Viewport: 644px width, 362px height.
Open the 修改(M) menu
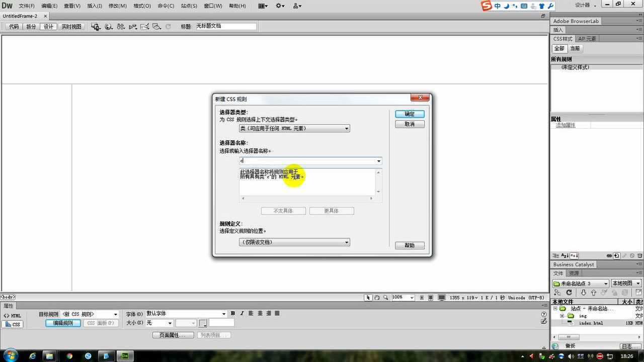117,6
